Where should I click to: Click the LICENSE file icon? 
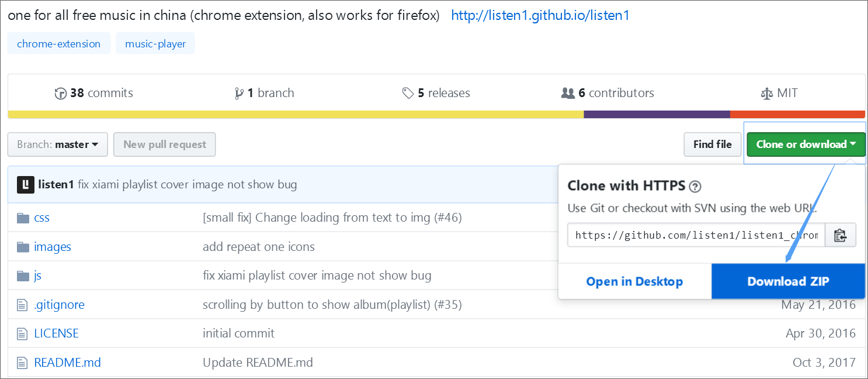(23, 333)
